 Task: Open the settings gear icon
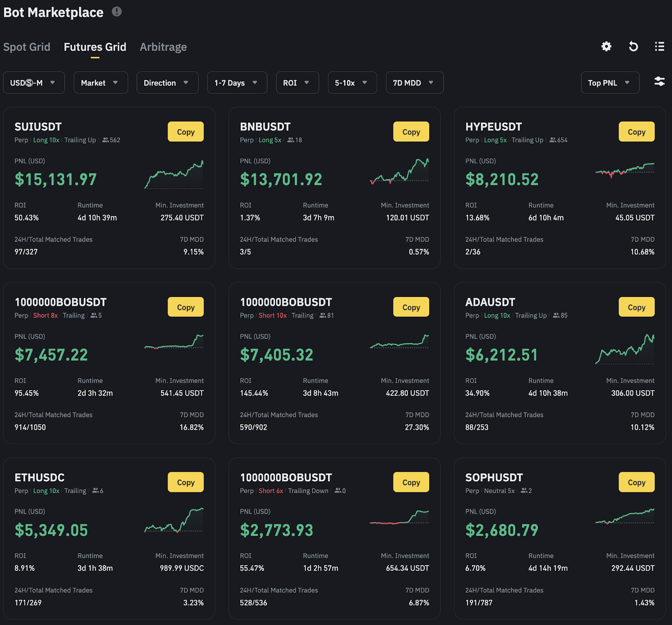click(x=605, y=47)
